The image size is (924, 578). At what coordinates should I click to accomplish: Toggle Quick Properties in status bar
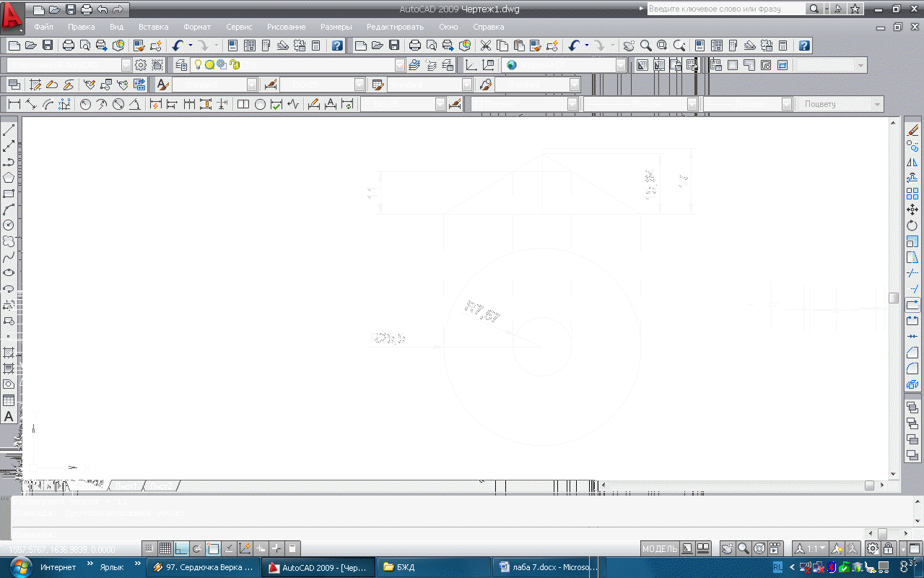(293, 548)
